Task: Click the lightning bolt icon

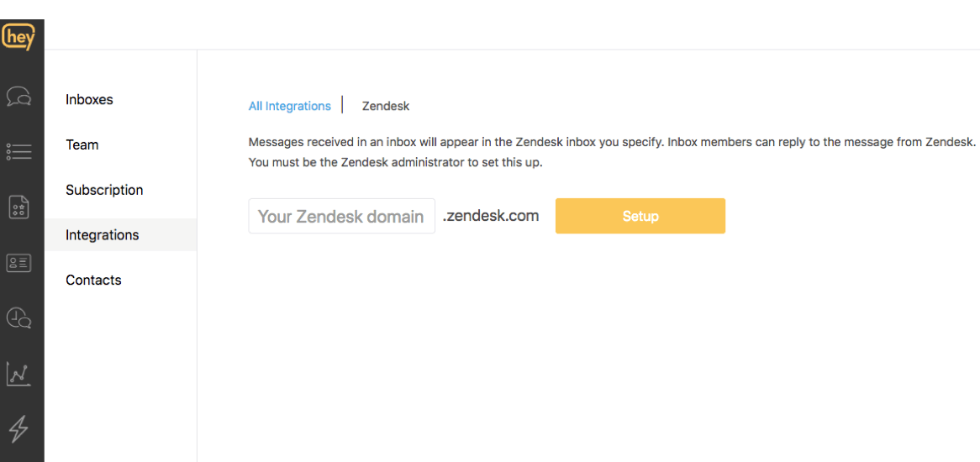Action: (x=18, y=429)
